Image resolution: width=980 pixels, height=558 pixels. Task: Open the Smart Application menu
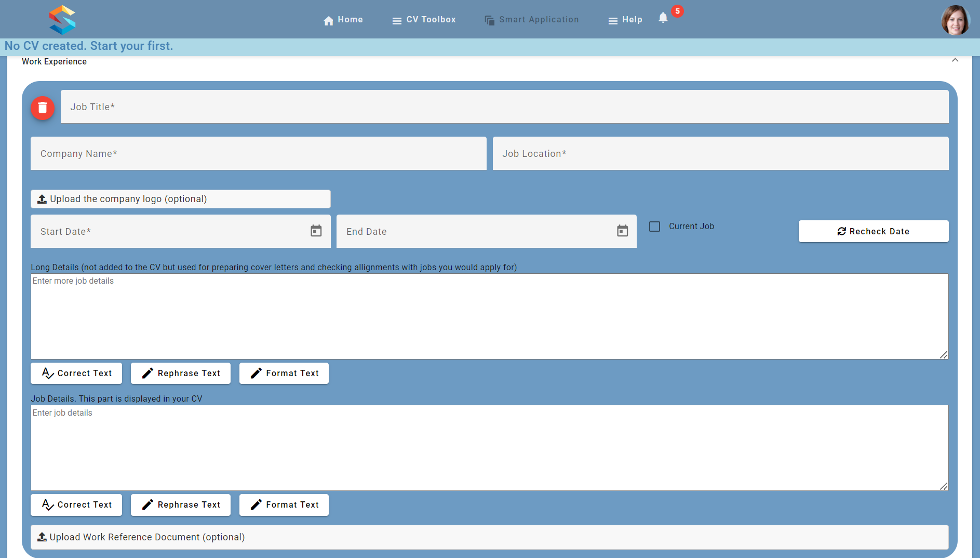532,20
